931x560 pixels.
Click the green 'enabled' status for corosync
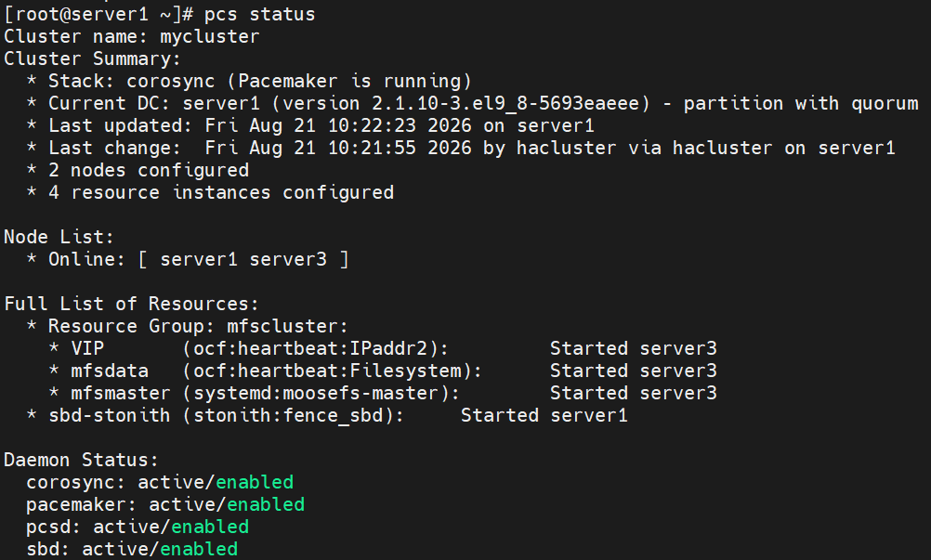tap(255, 482)
